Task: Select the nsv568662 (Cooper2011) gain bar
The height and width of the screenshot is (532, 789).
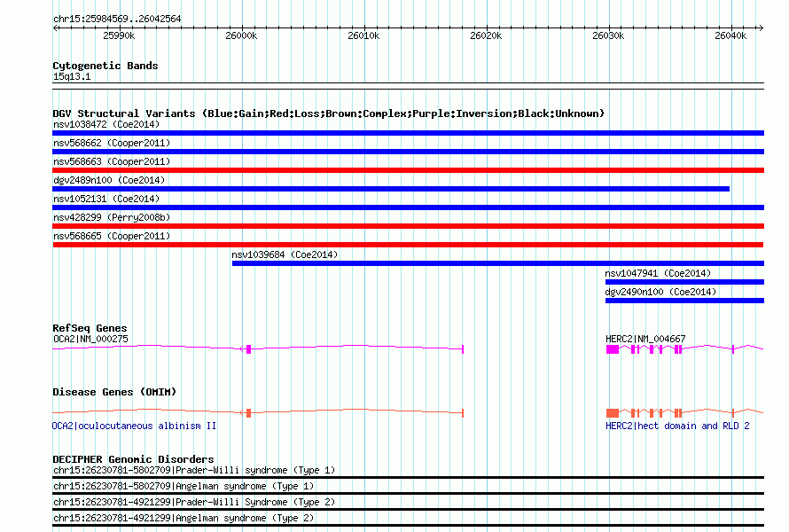Action: 408,152
